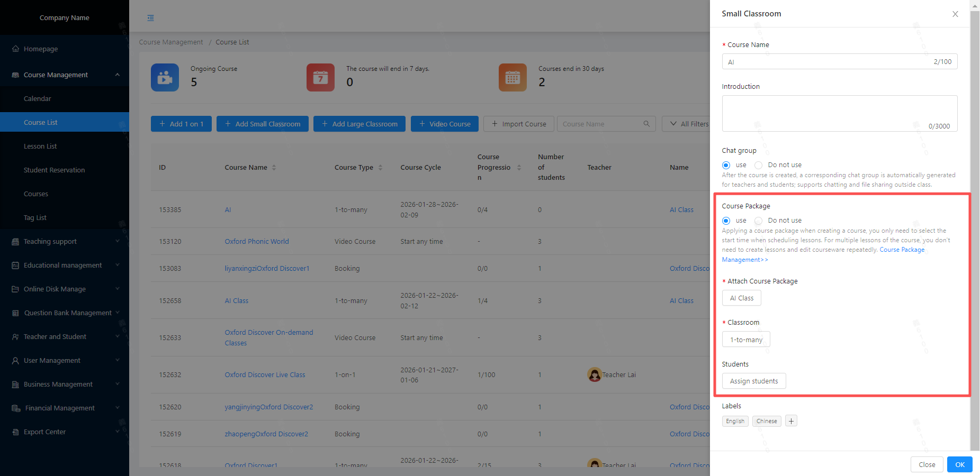Collapse the Course Management sidebar menu
This screenshot has width=980, height=476.
point(117,75)
